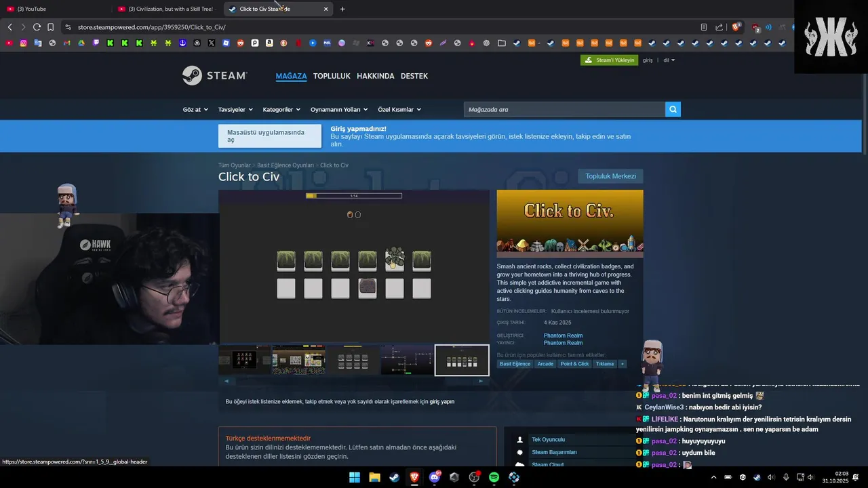The width and height of the screenshot is (868, 488).
Task: Click the browser back arrow
Action: tap(9, 27)
